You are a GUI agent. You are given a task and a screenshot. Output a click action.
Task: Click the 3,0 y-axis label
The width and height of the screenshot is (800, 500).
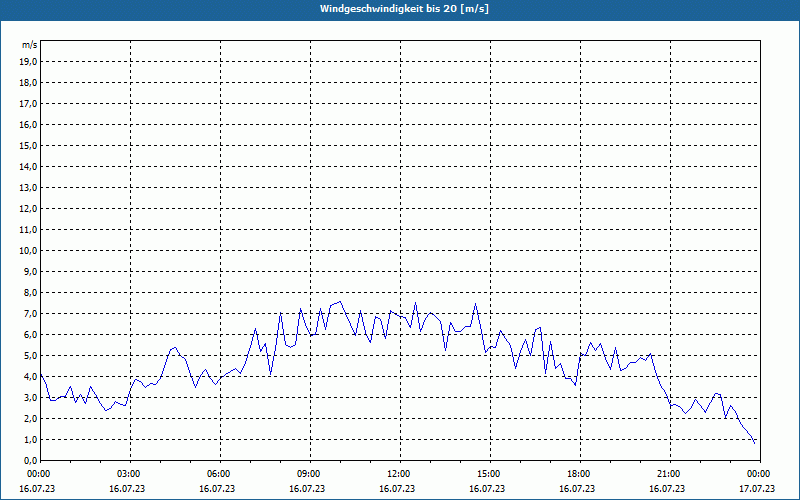30,397
